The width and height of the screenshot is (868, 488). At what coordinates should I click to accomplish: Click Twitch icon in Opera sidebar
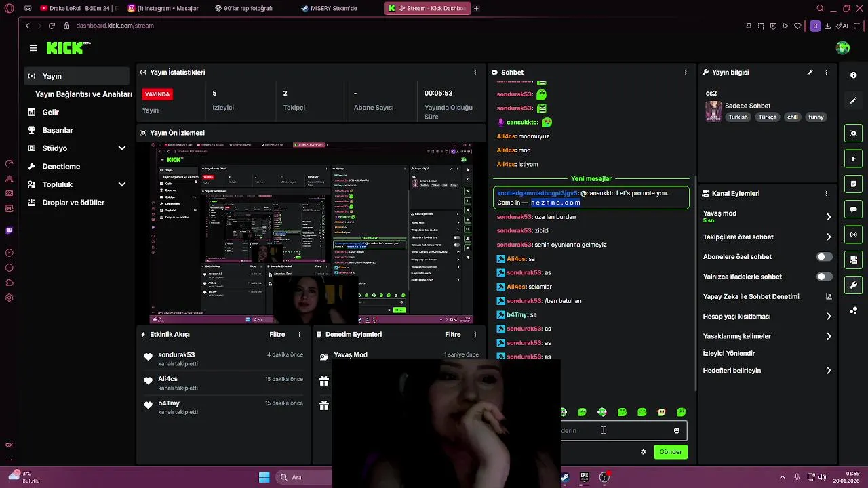pos(9,230)
